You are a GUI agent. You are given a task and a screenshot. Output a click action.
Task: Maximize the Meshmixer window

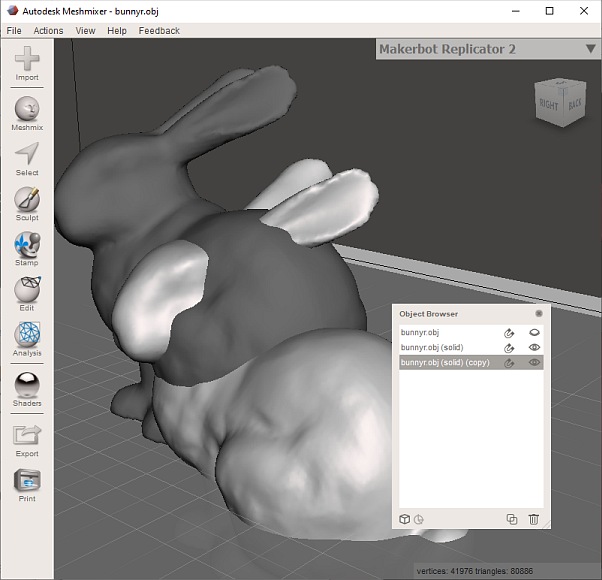549,11
